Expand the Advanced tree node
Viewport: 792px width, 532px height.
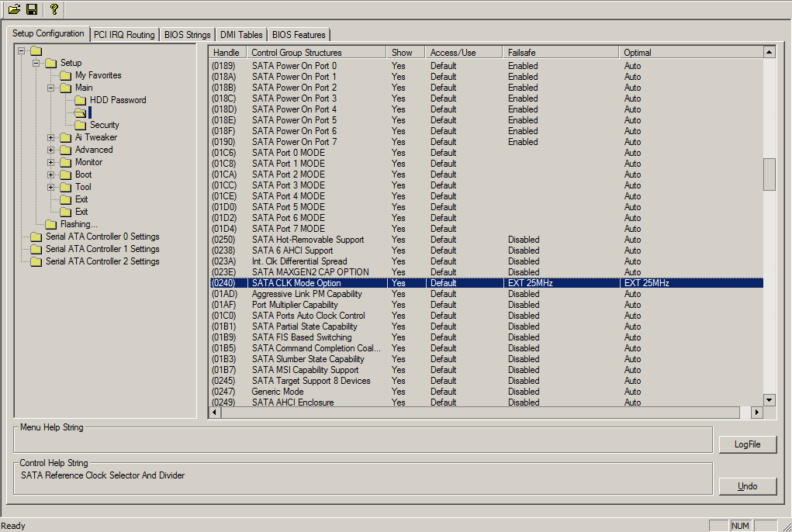coord(51,150)
